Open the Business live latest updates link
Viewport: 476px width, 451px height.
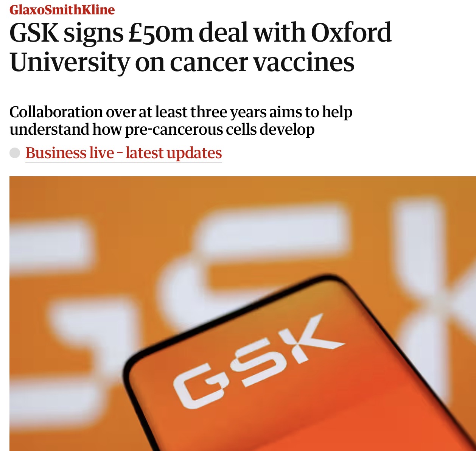pyautogui.click(x=123, y=153)
